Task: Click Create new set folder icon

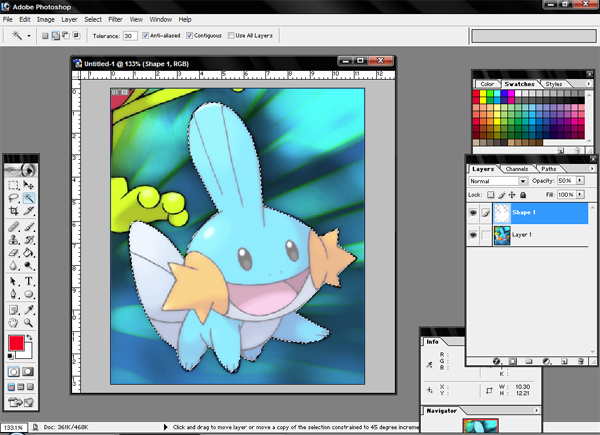Action: (x=529, y=361)
